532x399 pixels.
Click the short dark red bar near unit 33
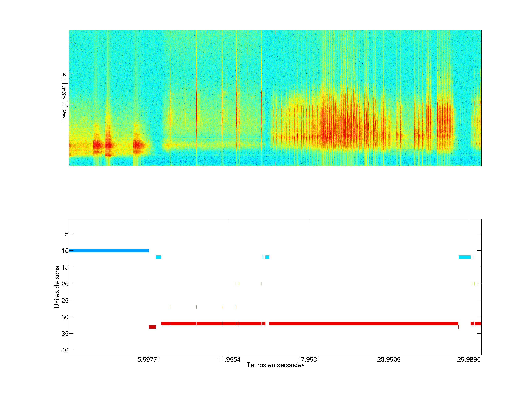(x=152, y=327)
